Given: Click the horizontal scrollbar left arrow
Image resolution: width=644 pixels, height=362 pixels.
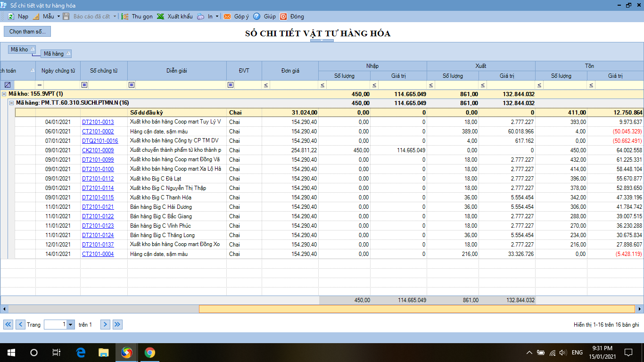Looking at the screenshot, I should point(4,309).
